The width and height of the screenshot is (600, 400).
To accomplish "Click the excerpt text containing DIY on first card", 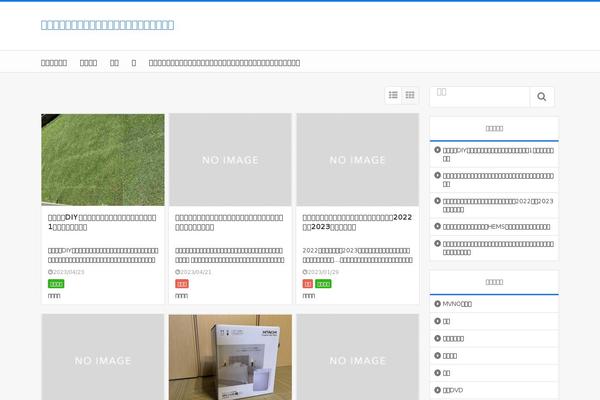I will coord(103,255).
